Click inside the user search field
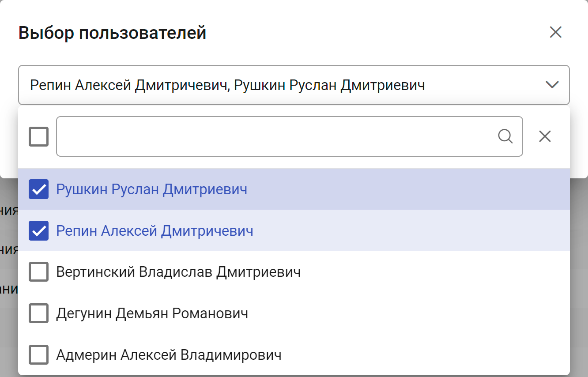 [274, 136]
